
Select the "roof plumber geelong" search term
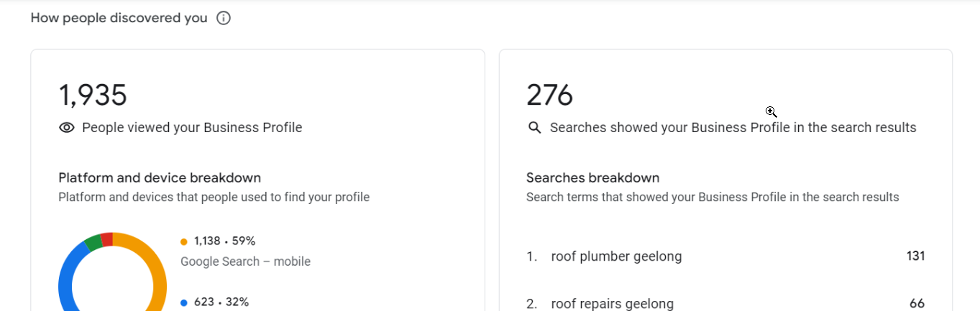pyautogui.click(x=616, y=256)
